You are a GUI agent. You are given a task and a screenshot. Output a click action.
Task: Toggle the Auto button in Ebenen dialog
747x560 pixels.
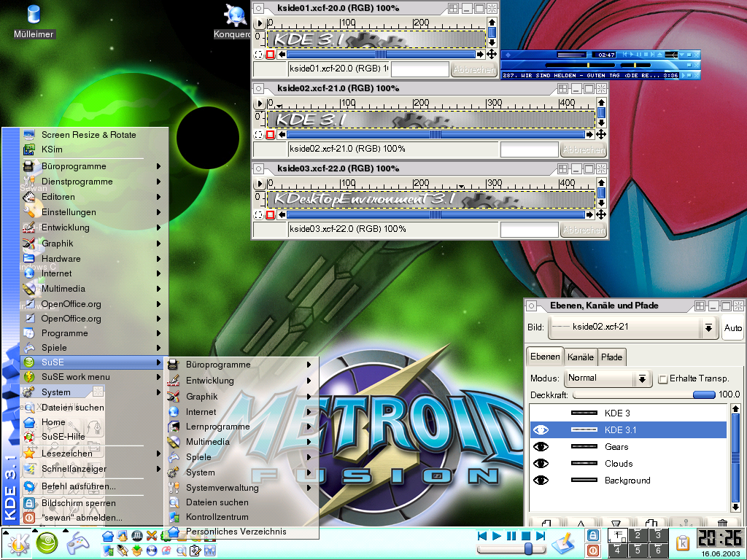click(732, 327)
